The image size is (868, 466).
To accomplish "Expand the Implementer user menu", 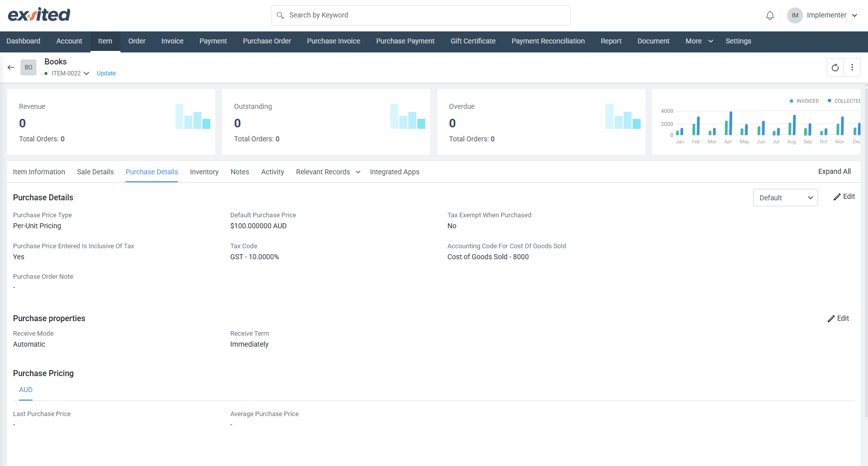I will (x=855, y=15).
